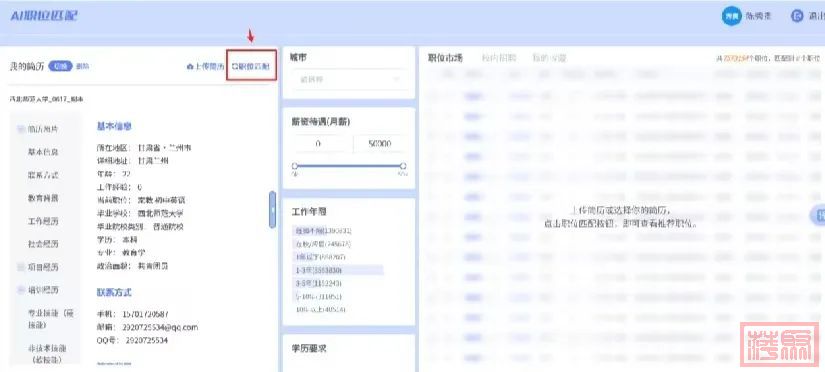
Task: Collapse the 简历淘片 outline group icon
Action: click(x=21, y=129)
